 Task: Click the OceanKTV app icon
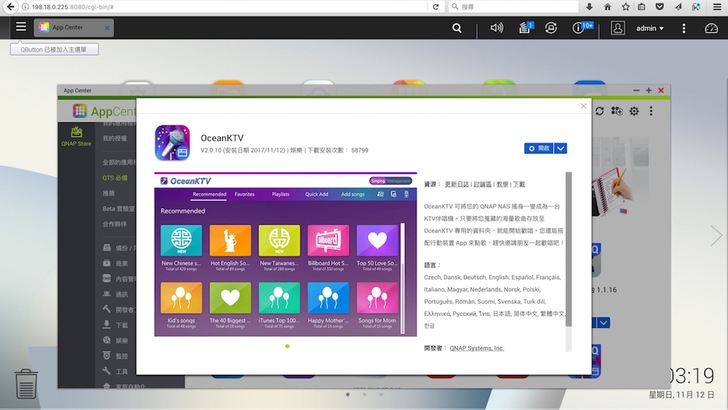173,143
